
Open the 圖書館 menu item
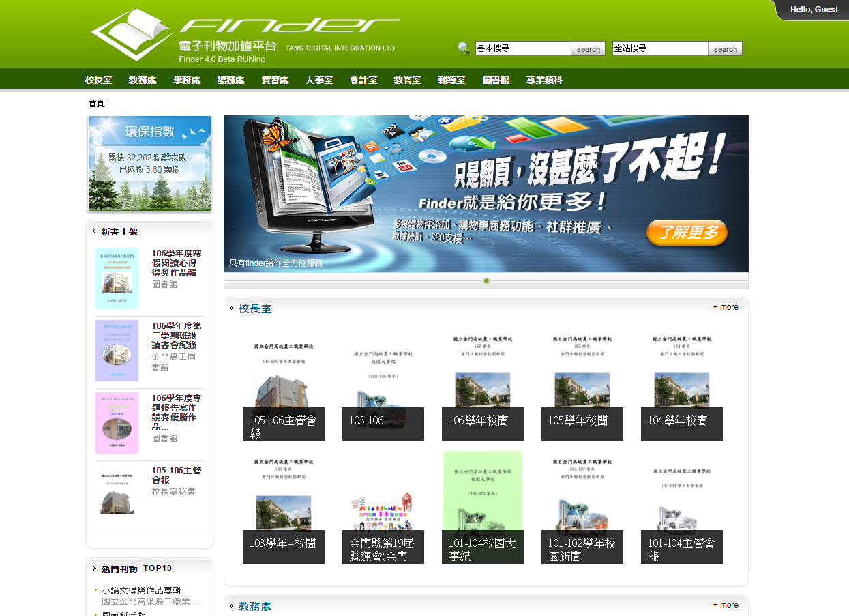(x=496, y=80)
